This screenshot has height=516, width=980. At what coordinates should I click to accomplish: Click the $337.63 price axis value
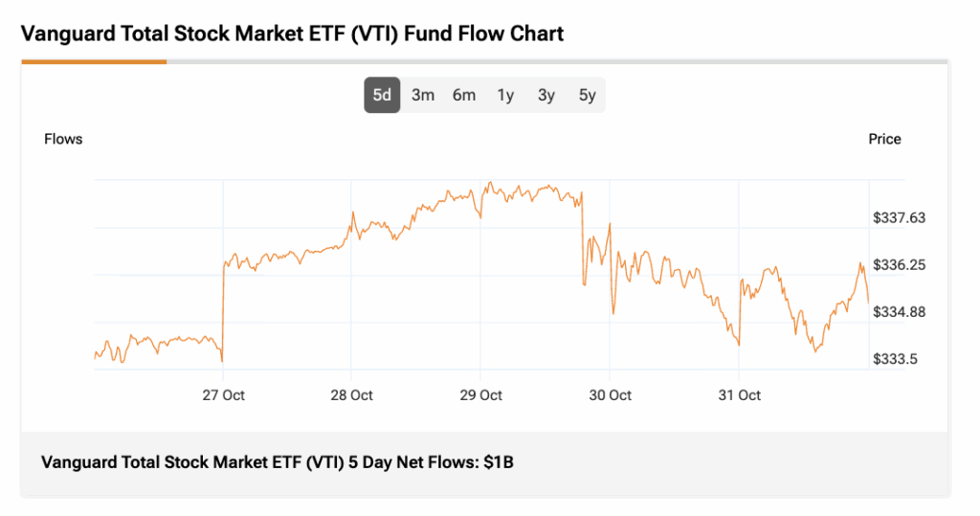point(899,218)
